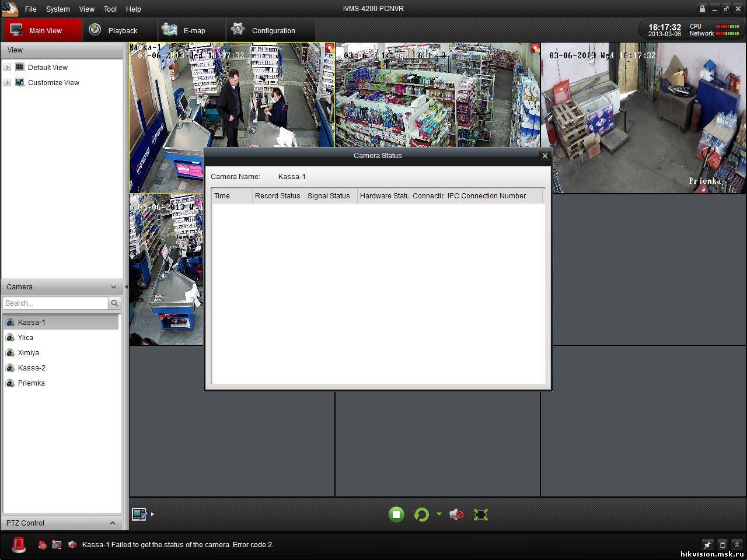
Task: Click the Priemka camera icon
Action: [x=10, y=383]
